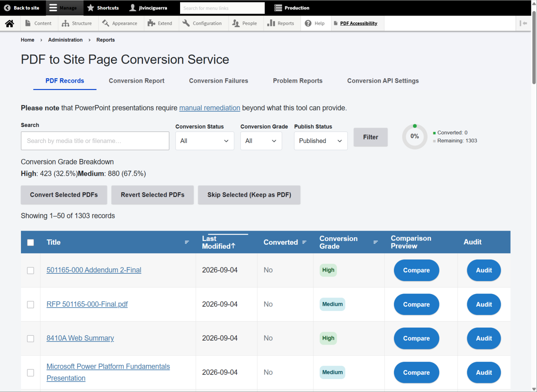Click Audit for 8410A Web Summary
This screenshot has height=392, width=537.
[484, 338]
